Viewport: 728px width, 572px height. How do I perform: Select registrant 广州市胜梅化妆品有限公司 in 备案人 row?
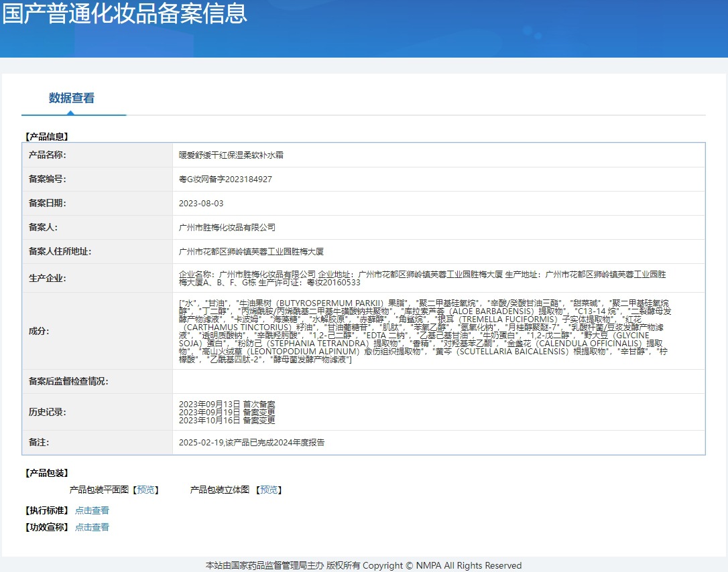click(x=227, y=227)
